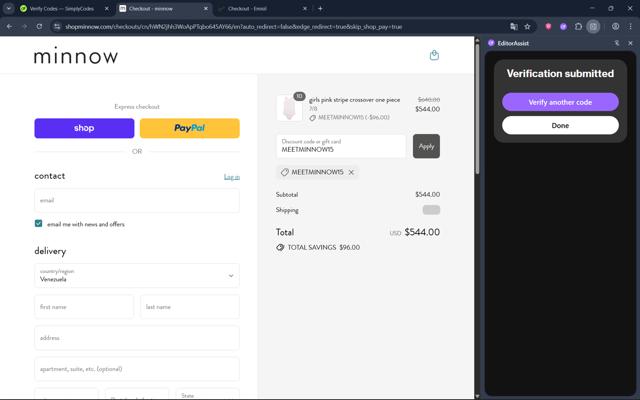Image resolution: width=640 pixels, height=400 pixels.
Task: Toggle the side panel toolbar icon
Action: pos(593,27)
